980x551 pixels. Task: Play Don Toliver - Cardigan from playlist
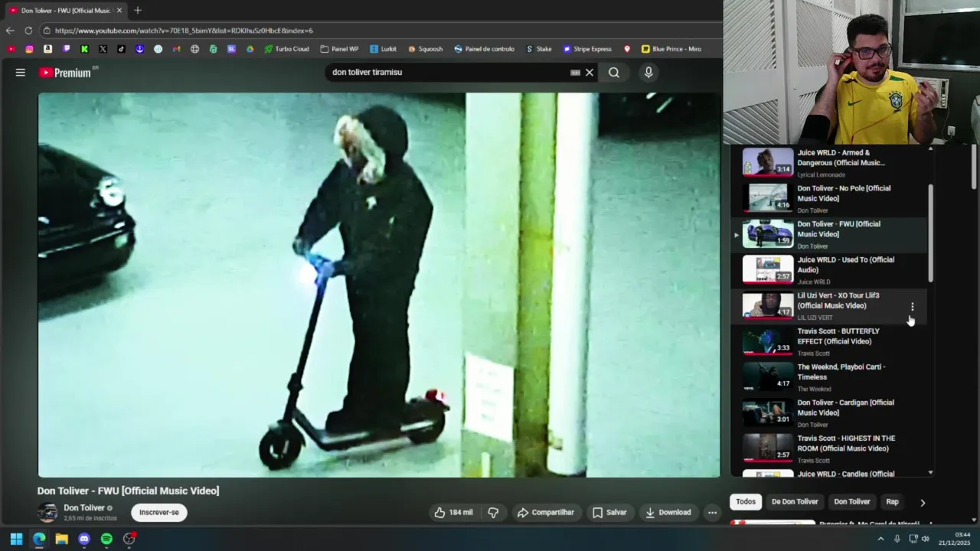829,412
